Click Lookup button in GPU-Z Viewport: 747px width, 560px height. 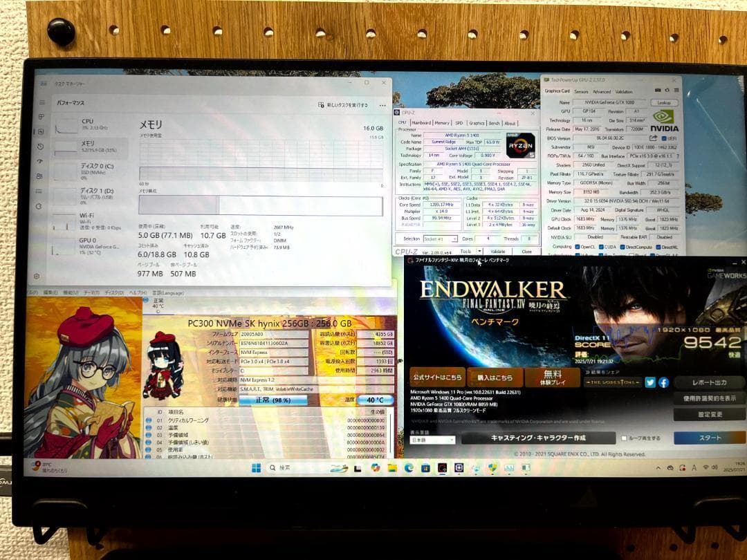click(x=663, y=102)
